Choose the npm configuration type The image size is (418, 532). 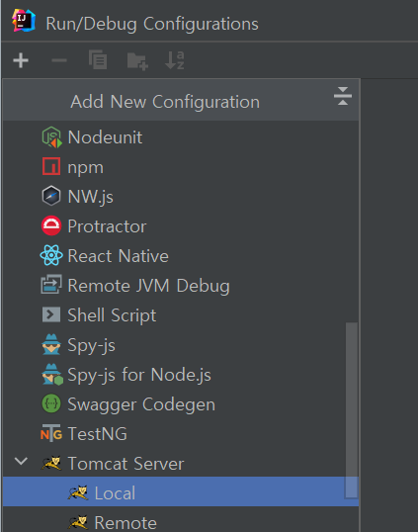181,167
